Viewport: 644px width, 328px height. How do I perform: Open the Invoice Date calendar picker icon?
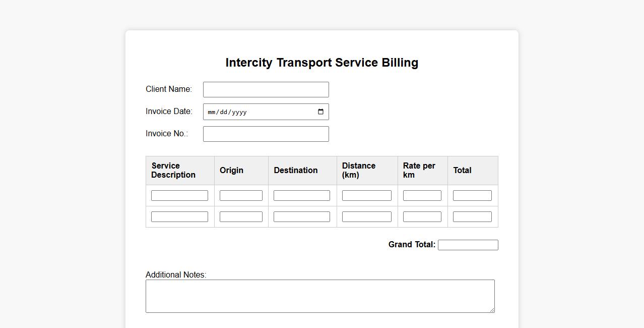pyautogui.click(x=320, y=112)
